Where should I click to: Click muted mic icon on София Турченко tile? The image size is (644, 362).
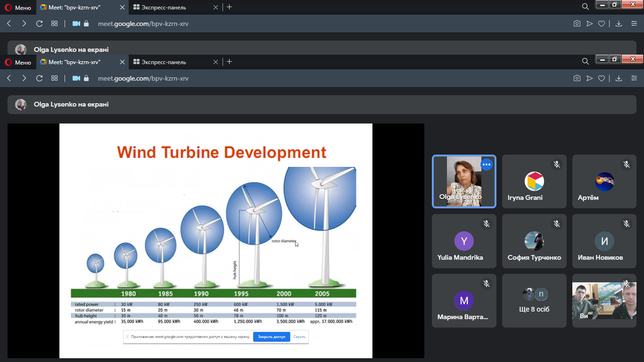point(557,224)
